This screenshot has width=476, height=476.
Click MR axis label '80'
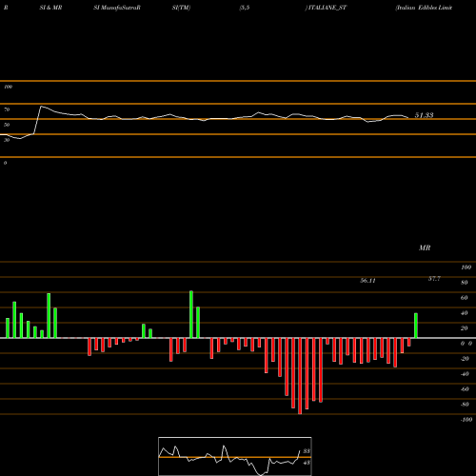[x=465, y=283]
